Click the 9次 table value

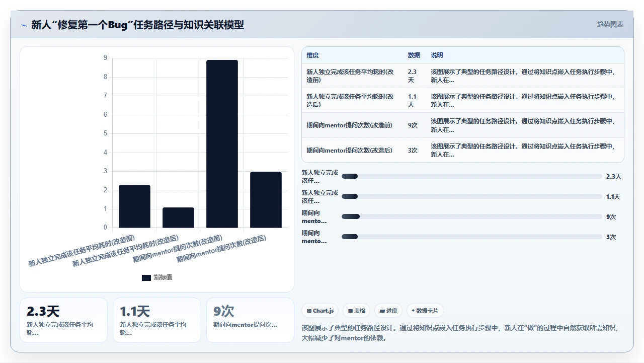click(x=413, y=125)
